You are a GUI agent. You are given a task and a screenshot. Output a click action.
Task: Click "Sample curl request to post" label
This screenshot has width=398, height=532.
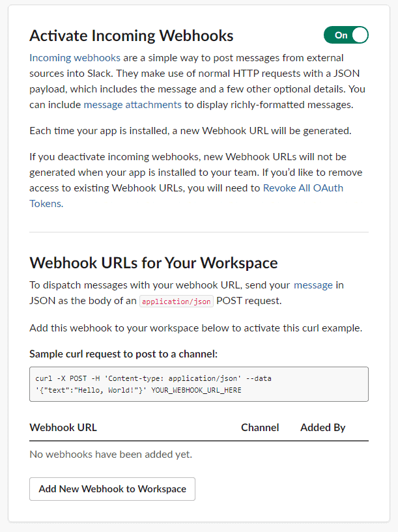click(x=124, y=354)
